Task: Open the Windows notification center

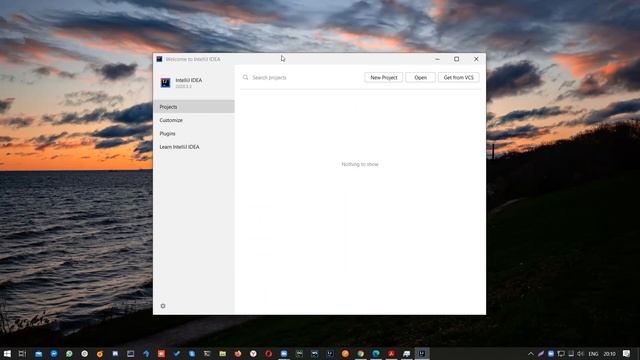Action: (x=627, y=353)
